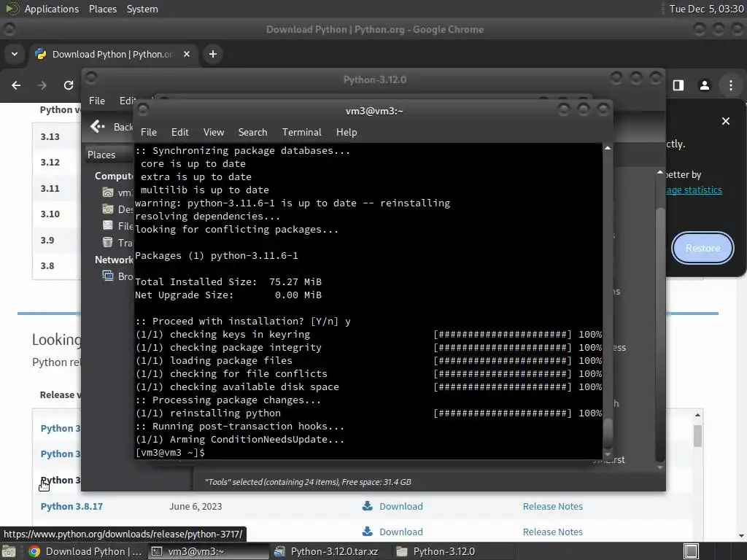Screen dimensions: 747x560
Task: Click terminal scrollbar up arrow
Action: tap(608, 149)
